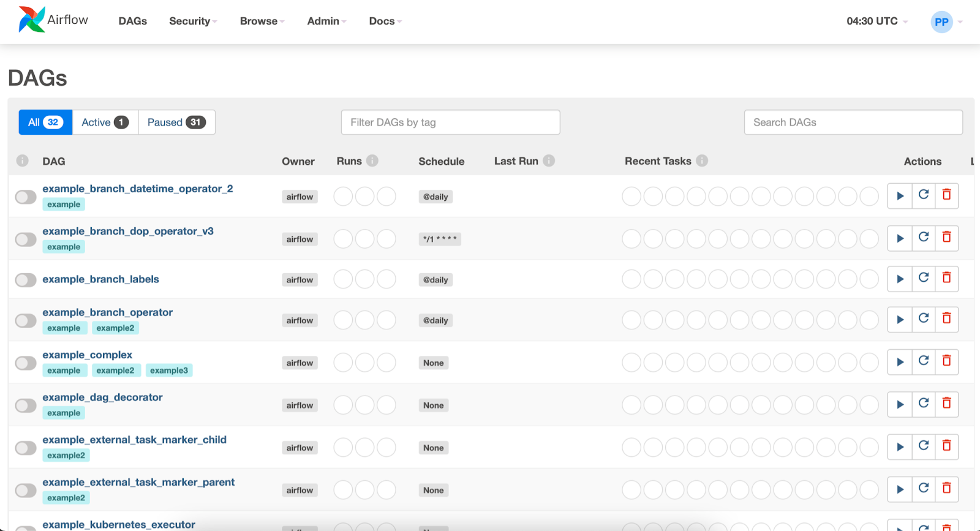The image size is (980, 531).
Task: Click the Airflow pinwheel logo
Action: (32, 20)
